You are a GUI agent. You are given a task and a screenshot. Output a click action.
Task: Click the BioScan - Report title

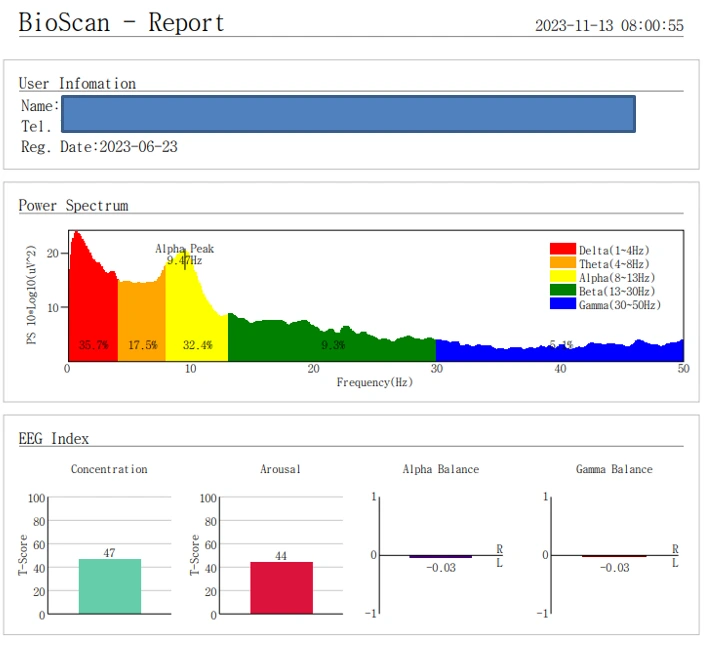(x=121, y=22)
